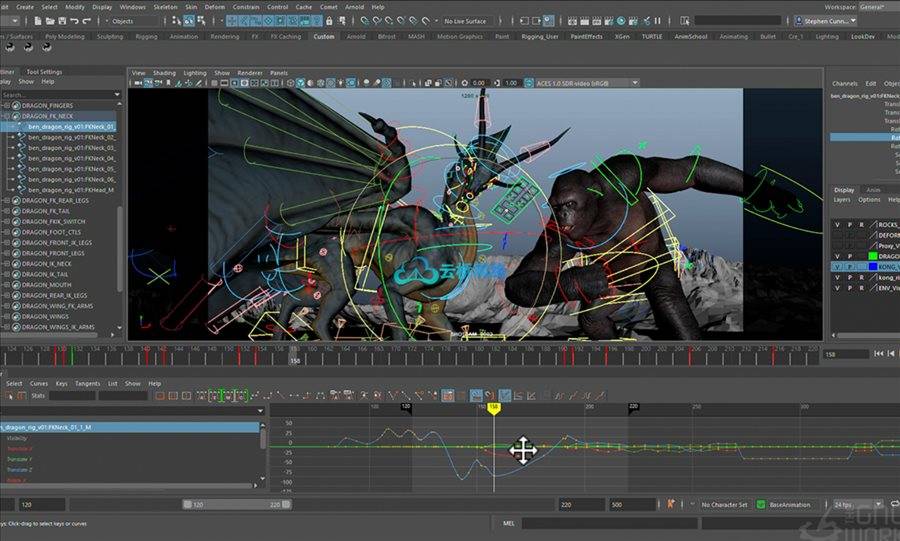This screenshot has height=541, width=900.
Task: Open the Objects selection mask dropdown
Action: pos(132,21)
